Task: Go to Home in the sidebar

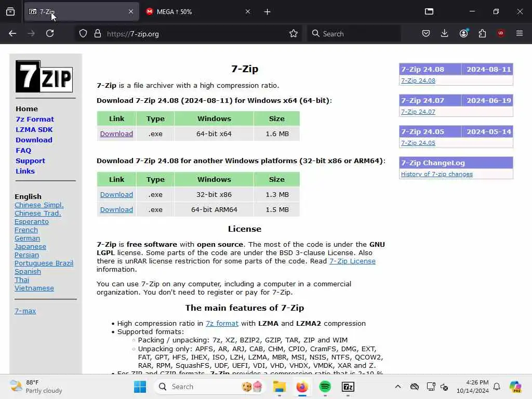Action: click(27, 109)
